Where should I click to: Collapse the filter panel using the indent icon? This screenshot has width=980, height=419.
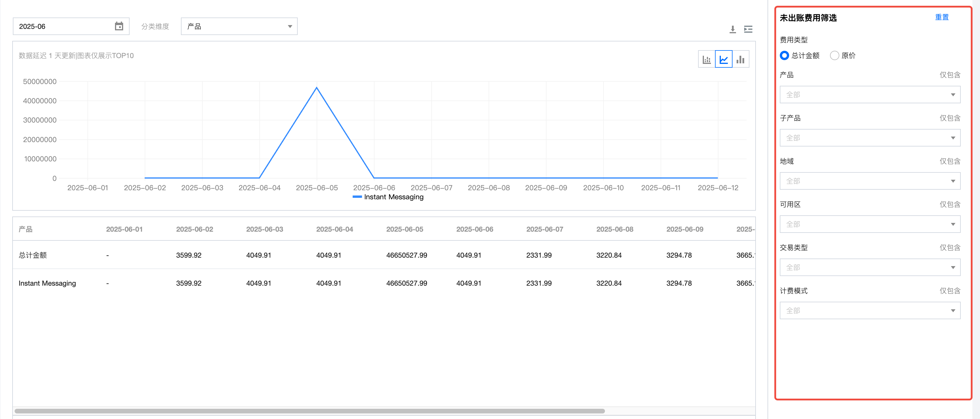748,29
